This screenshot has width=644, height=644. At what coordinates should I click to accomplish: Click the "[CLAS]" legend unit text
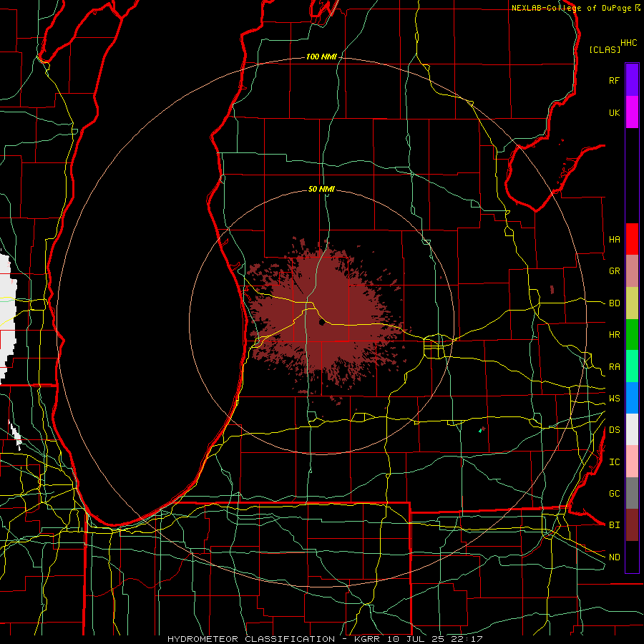coord(605,50)
